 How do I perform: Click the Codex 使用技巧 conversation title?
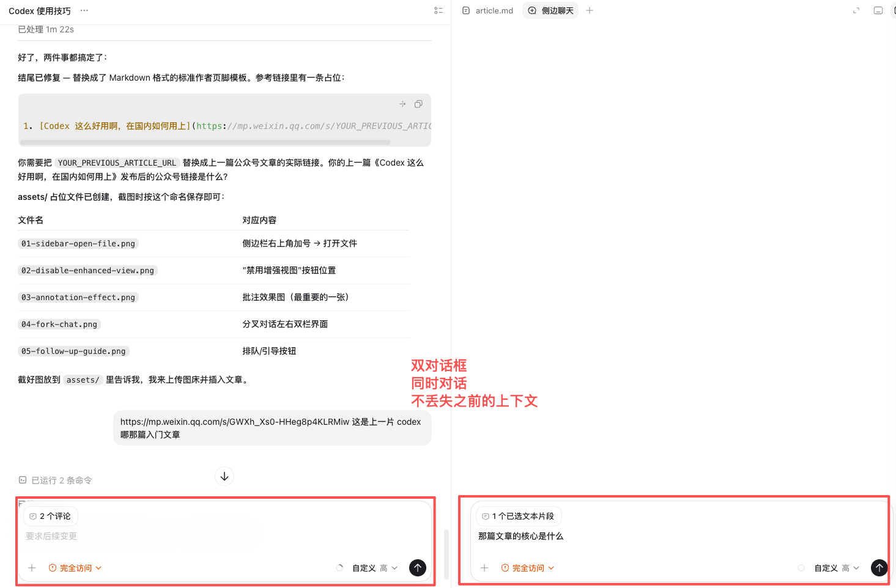coord(40,10)
